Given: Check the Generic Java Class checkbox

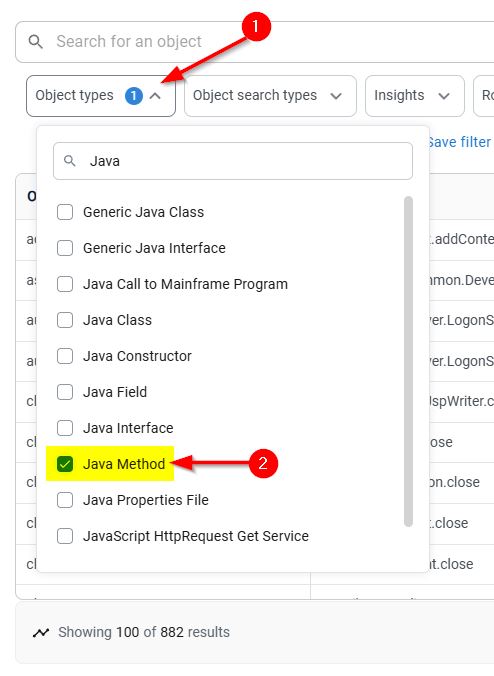Looking at the screenshot, I should [65, 212].
